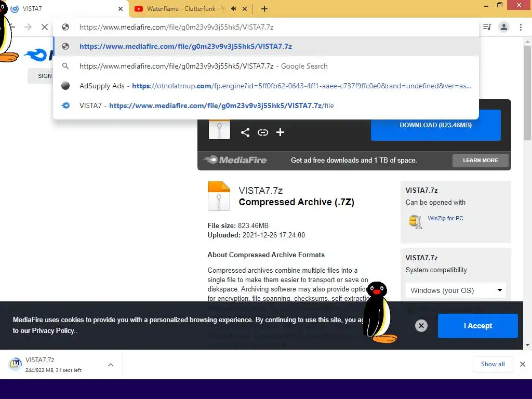Viewport: 532px width, 399px height.
Task: Click the DOWNLOAD (823.46MB) button
Action: [x=436, y=125]
